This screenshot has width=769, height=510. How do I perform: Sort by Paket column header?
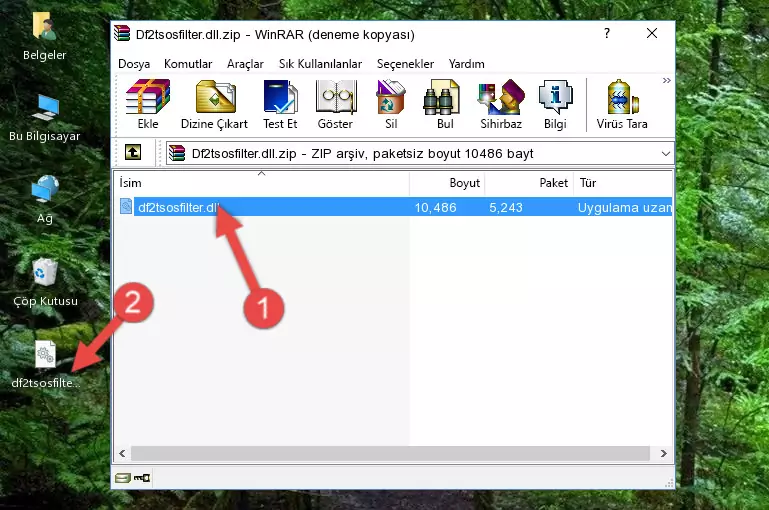pyautogui.click(x=529, y=183)
